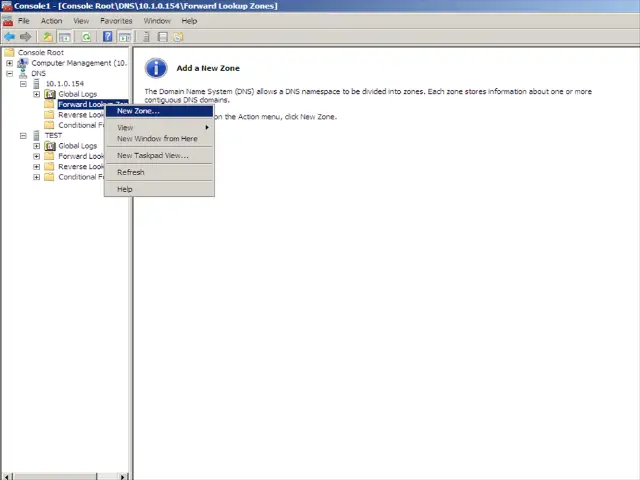The image size is (640, 480).
Task: Expand the Computer Management node
Action: tap(9, 63)
